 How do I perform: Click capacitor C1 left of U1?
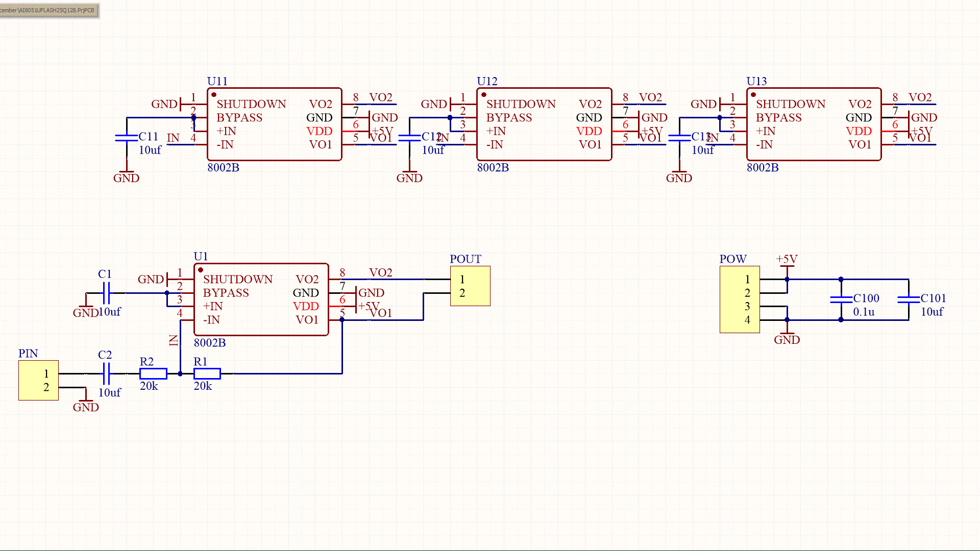(106, 293)
